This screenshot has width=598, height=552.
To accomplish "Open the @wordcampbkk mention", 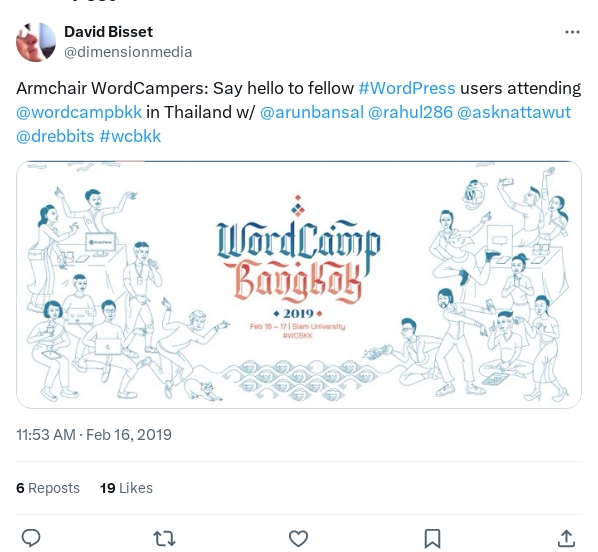I will (79, 113).
